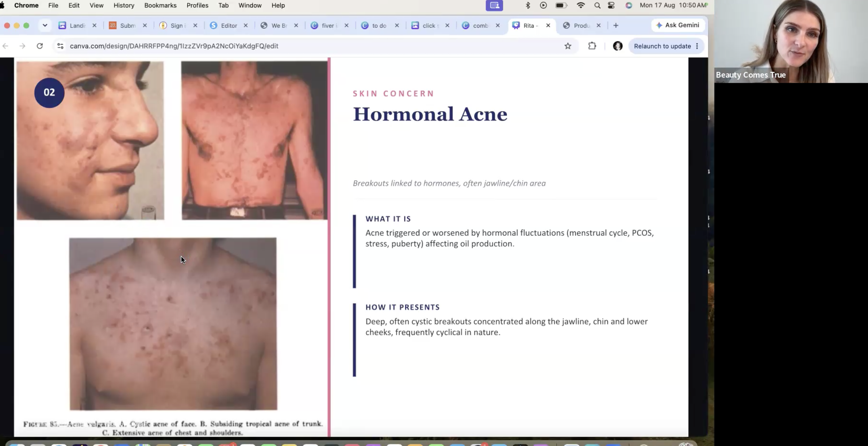The width and height of the screenshot is (868, 446).
Task: Click the Siri icon in menu bar
Action: 628,6
